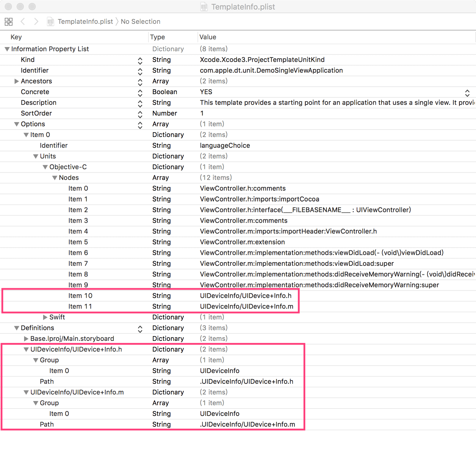This screenshot has width=476, height=460.
Task: Collapse UIDeviceInfo/UIDevice+Info.h definition
Action: tap(26, 350)
